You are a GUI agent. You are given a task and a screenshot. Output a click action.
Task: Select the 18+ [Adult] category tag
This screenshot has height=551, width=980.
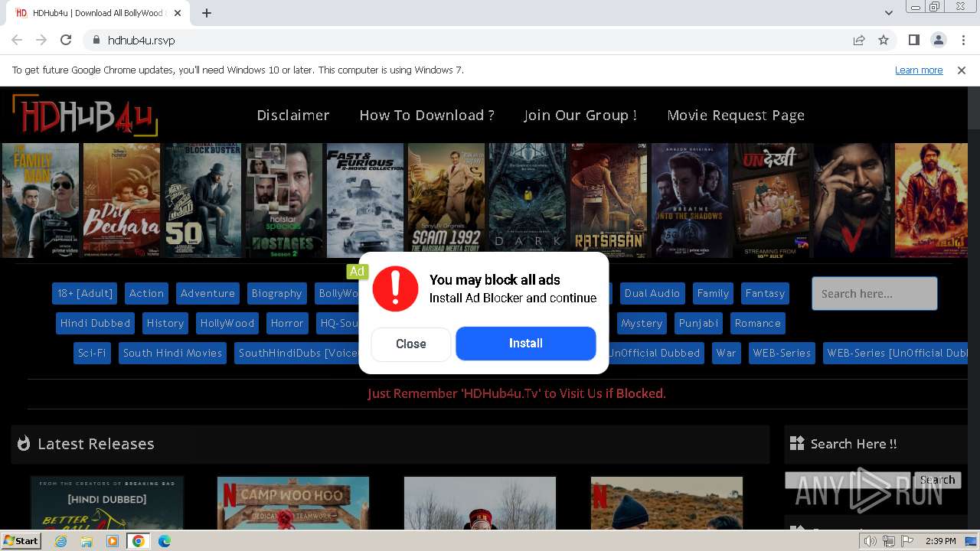[85, 293]
